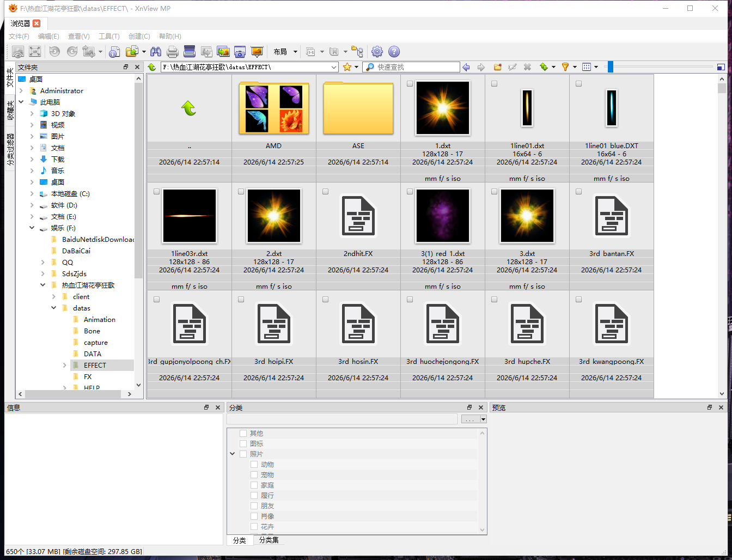
Task: Switch to the 分类集 tab
Action: [269, 540]
